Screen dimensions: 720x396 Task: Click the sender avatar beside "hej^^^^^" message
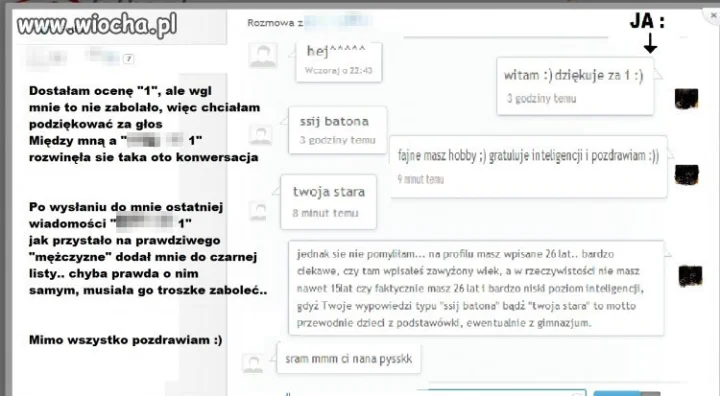point(263,55)
